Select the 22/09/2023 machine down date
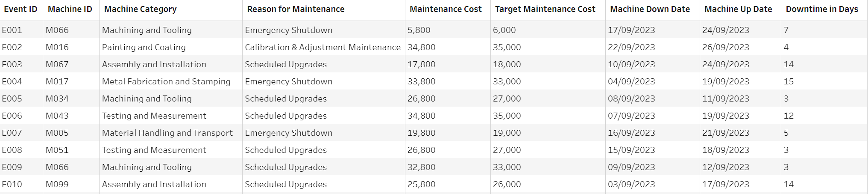868x194 pixels. [631, 47]
